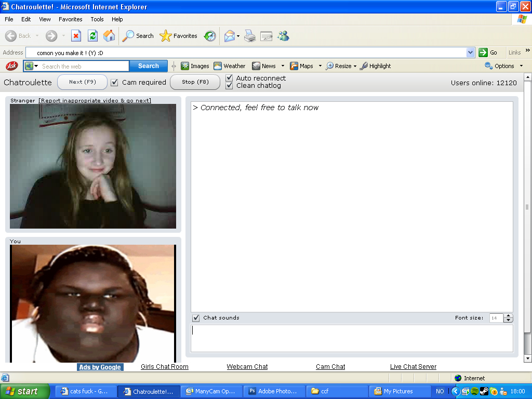Click the Address bar text field

(246, 52)
